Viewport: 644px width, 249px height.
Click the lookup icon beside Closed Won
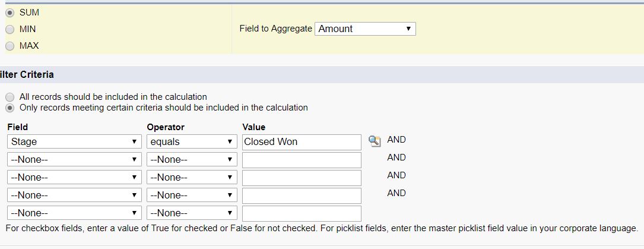(374, 141)
